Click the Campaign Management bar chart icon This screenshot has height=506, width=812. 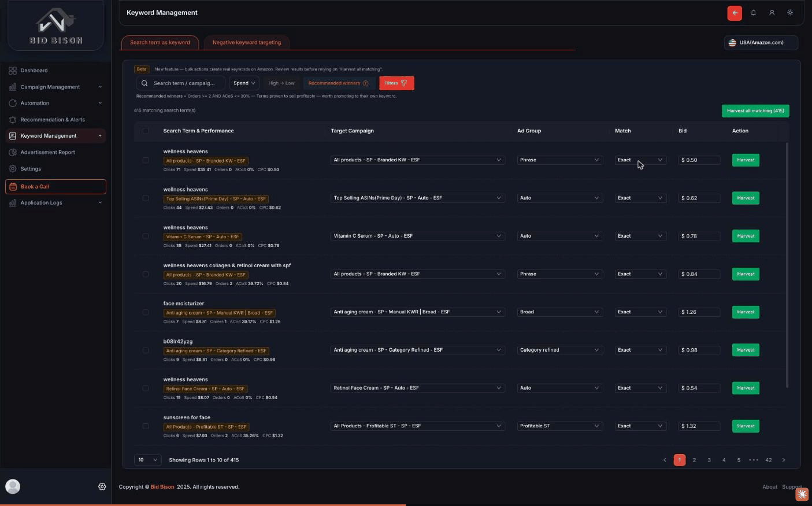pos(13,87)
